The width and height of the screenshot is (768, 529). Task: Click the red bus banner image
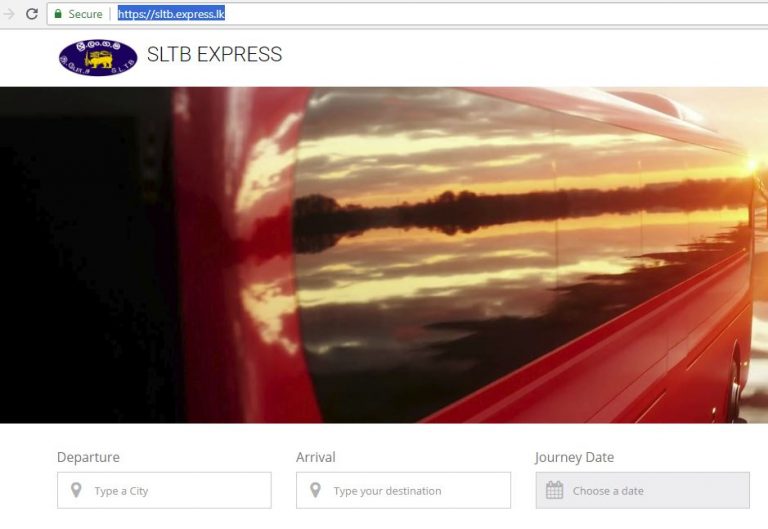384,255
